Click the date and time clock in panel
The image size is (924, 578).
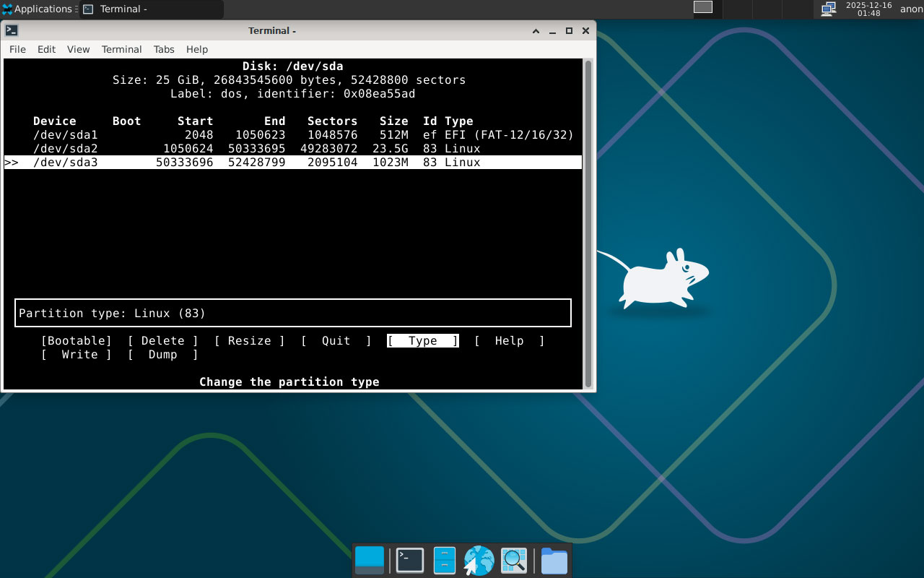tap(868, 9)
